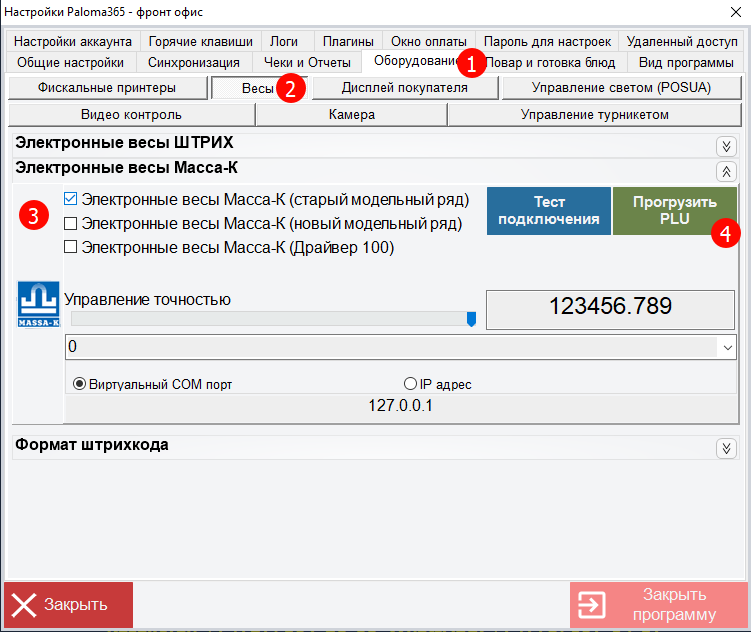
Task: Select Общие настройки tab
Action: pyautogui.click(x=70, y=62)
